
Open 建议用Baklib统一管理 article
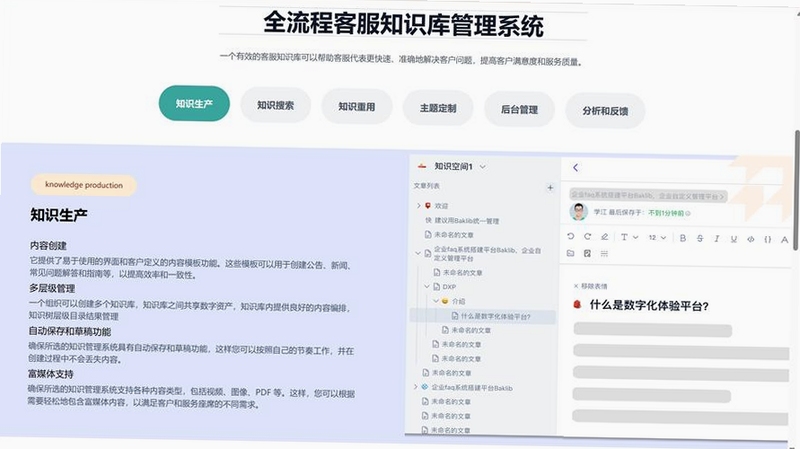click(x=466, y=221)
